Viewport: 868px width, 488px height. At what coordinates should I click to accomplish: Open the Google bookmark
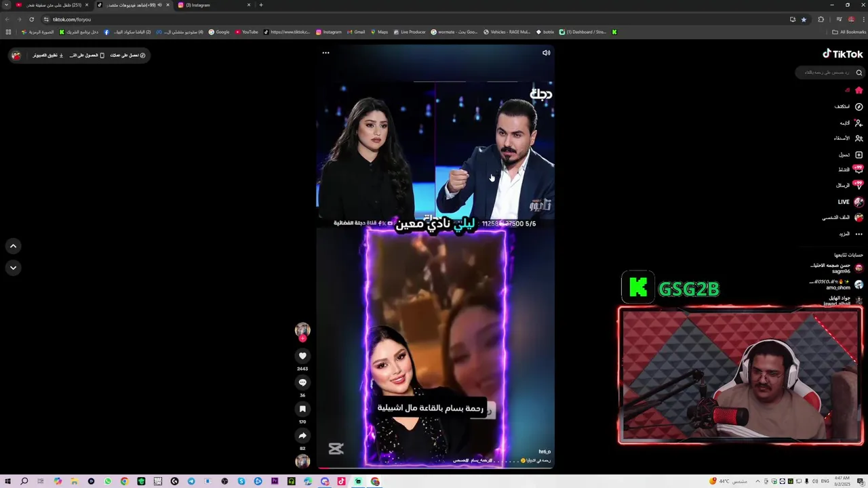tap(219, 32)
